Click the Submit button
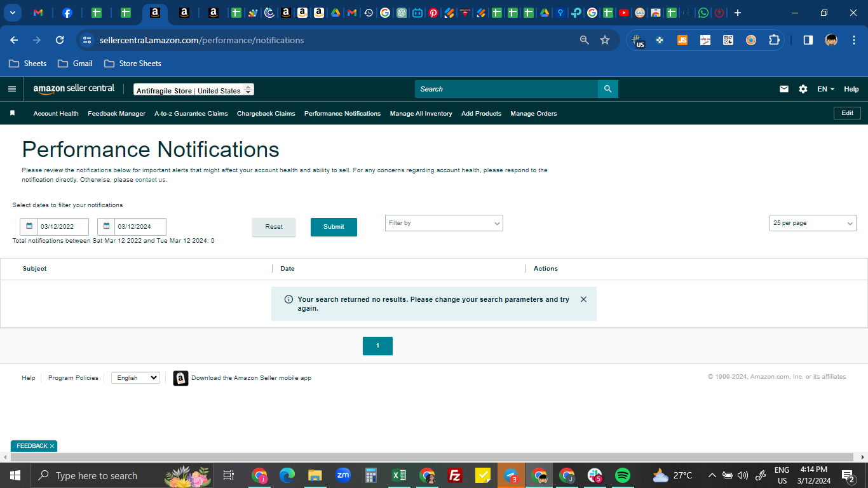The height and width of the screenshot is (488, 868). pos(334,227)
